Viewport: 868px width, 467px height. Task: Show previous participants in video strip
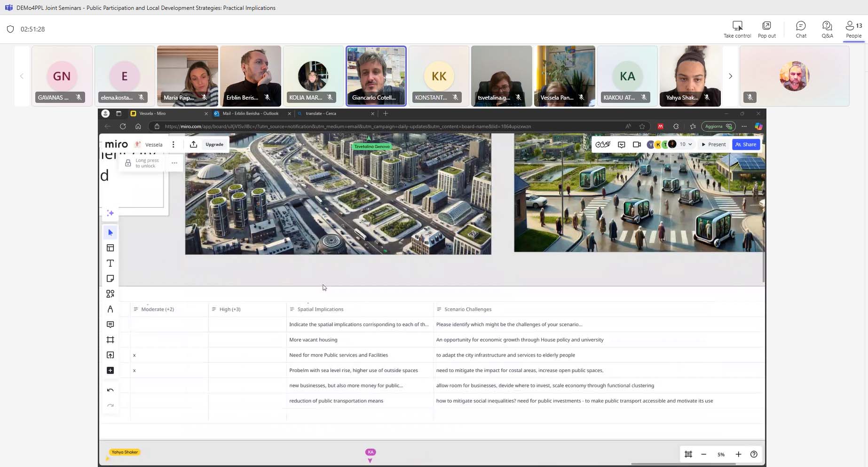22,76
